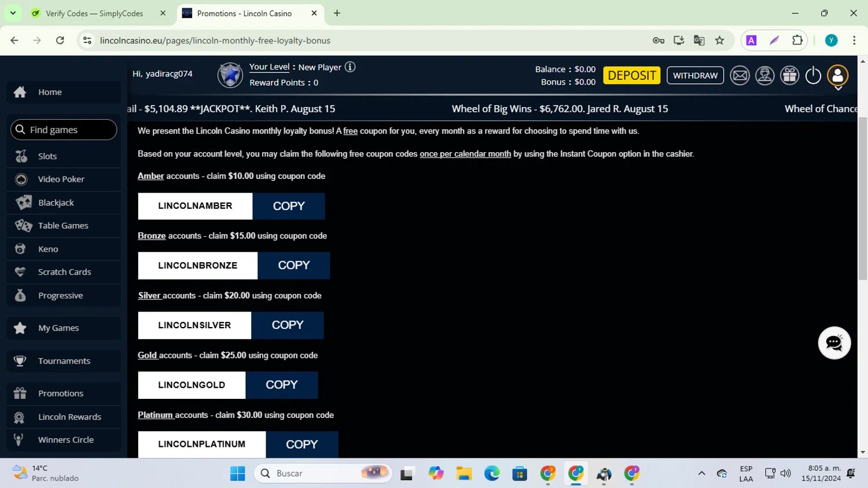The height and width of the screenshot is (488, 868).
Task: Close the Verify Codes tab
Action: click(x=163, y=13)
